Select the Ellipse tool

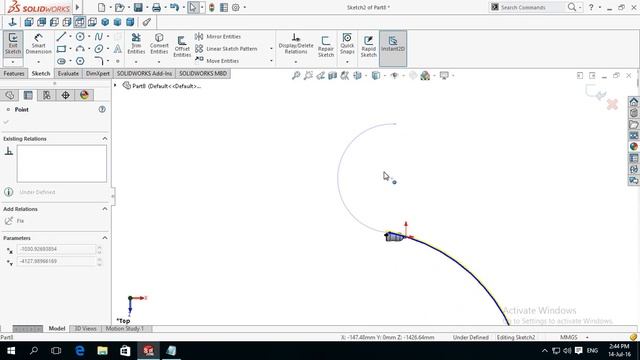coord(99,49)
